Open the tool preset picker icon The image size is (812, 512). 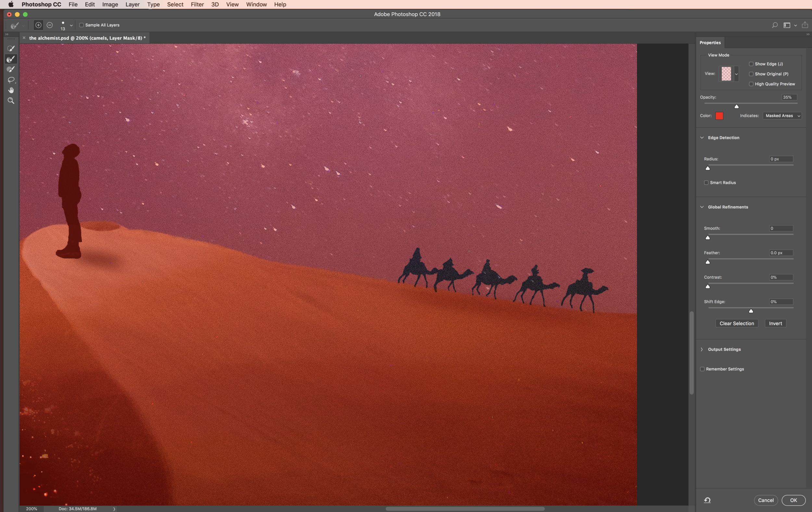tap(15, 25)
